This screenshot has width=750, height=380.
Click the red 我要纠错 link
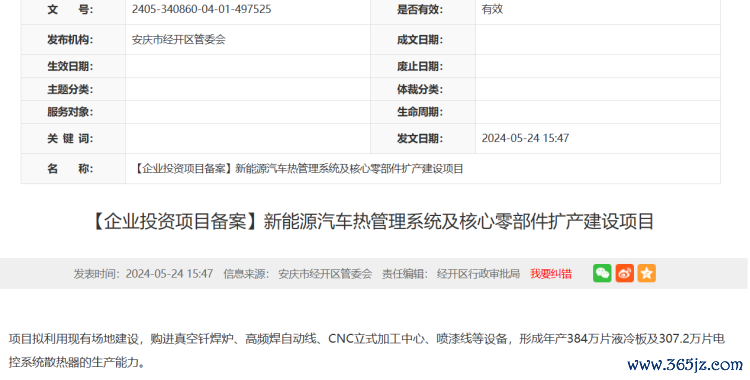[551, 274]
